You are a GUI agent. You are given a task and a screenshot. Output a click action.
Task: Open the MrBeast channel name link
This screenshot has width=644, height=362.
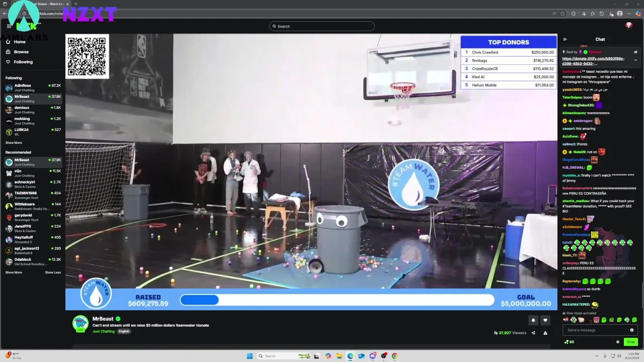tap(103, 319)
